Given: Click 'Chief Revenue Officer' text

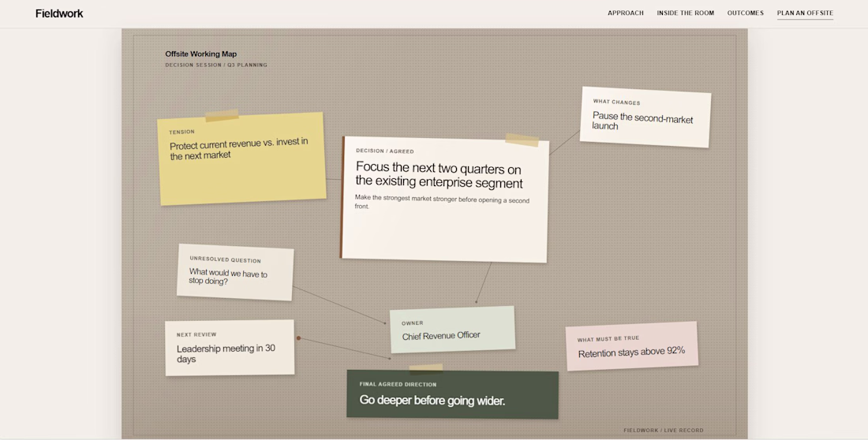Looking at the screenshot, I should coord(441,335).
